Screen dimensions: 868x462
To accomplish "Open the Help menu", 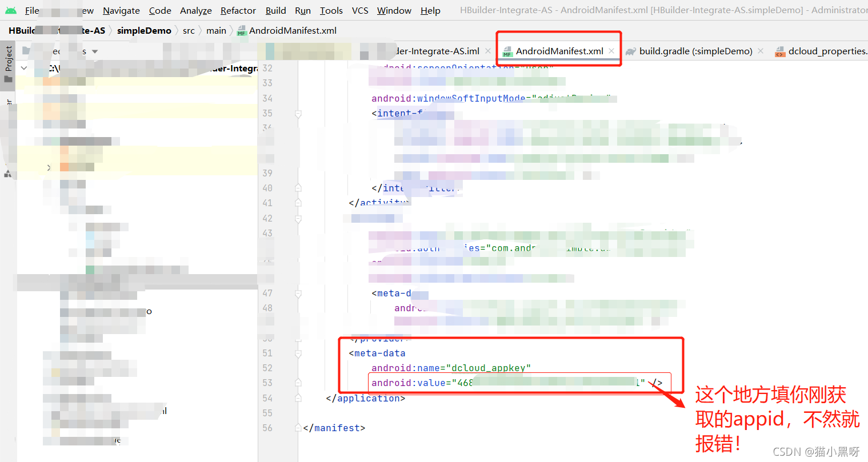I will coord(430,10).
